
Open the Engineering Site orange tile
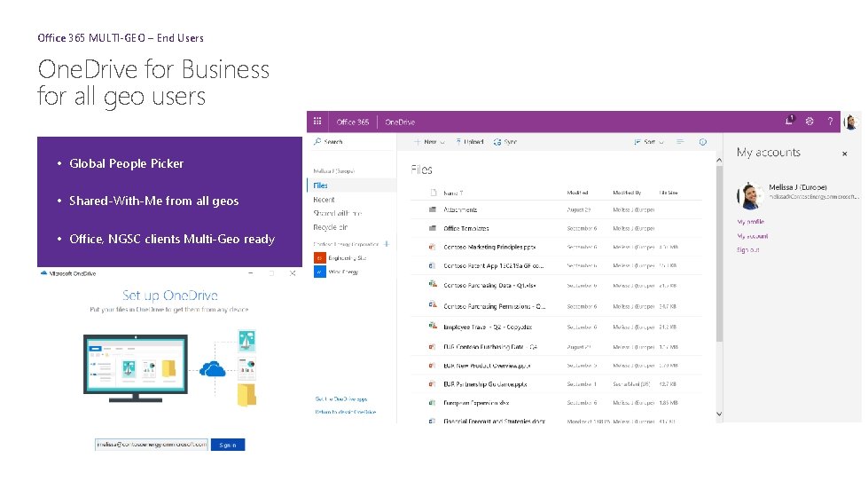coord(320,257)
